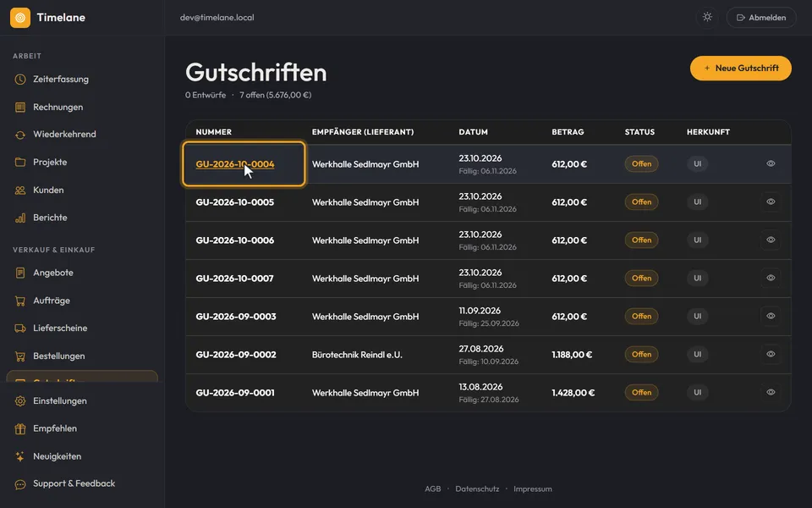Click the 1.428,00 € amount cell
This screenshot has height=508, width=812.
click(573, 393)
